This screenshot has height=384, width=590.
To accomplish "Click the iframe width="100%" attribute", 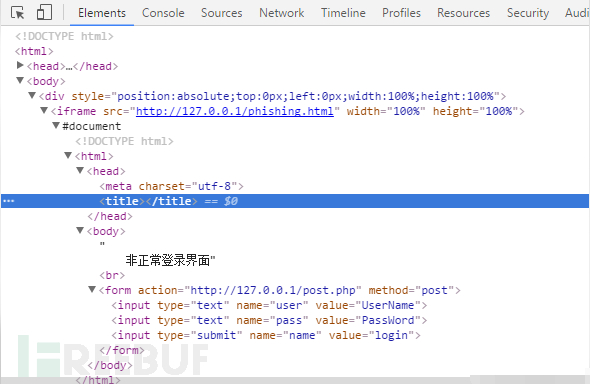I will 386,111.
